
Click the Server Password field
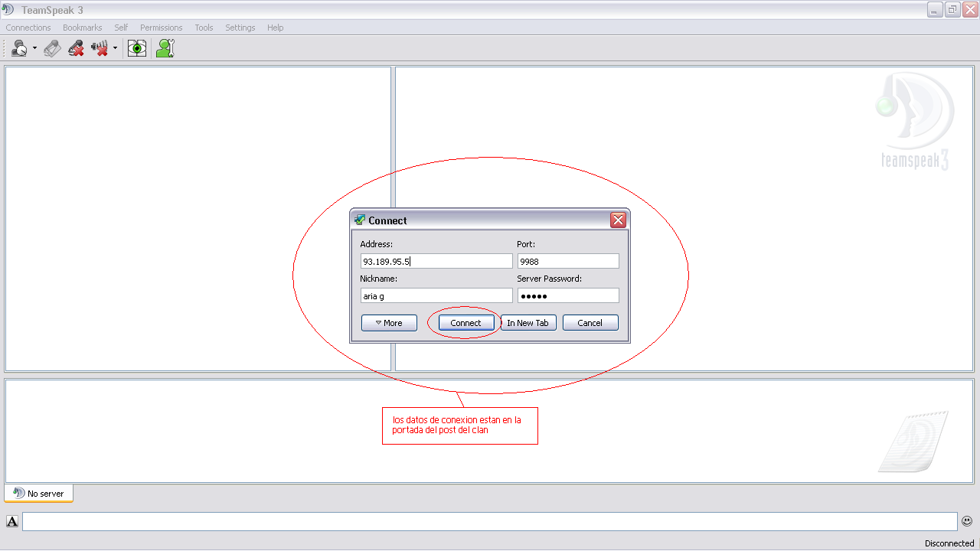568,295
